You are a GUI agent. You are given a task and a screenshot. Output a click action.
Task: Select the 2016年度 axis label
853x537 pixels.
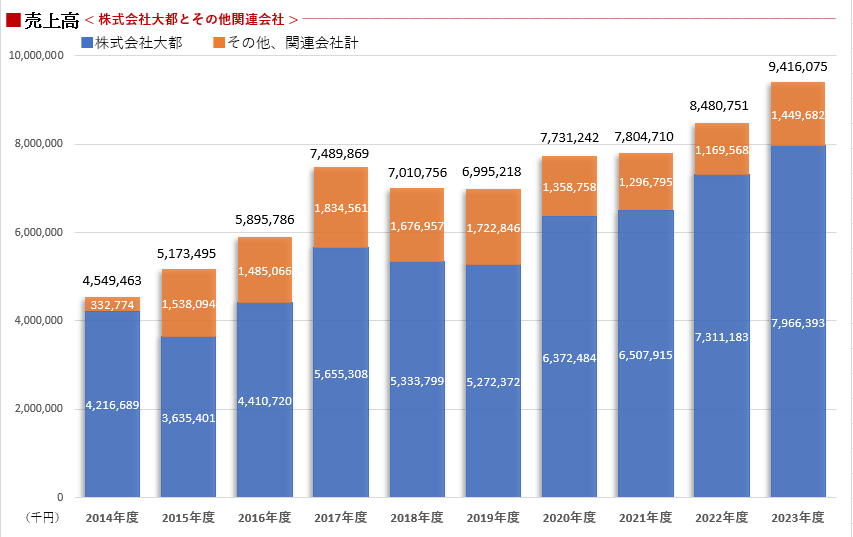(x=264, y=517)
